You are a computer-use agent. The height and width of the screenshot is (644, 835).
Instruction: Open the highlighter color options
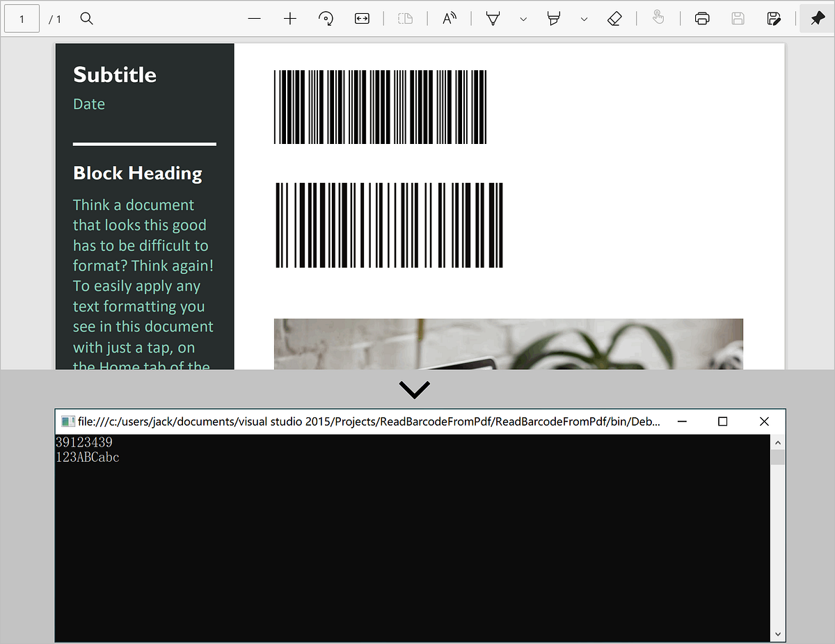584,20
